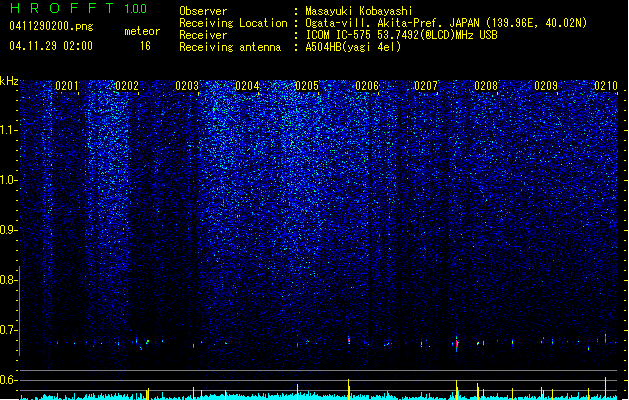This screenshot has height=400, width=629.
Task: Click the 0.6 kHz axis label
Action: point(9,380)
